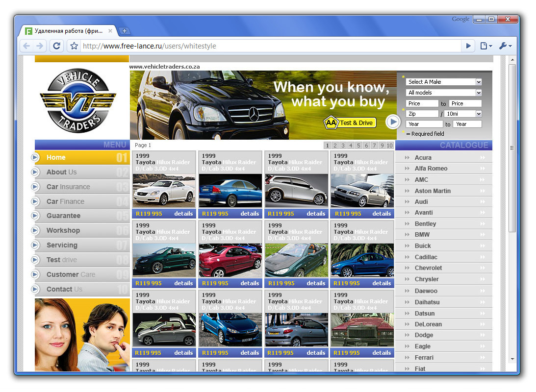536x392 pixels.
Task: Open a new tab with plus button
Action: point(125,31)
